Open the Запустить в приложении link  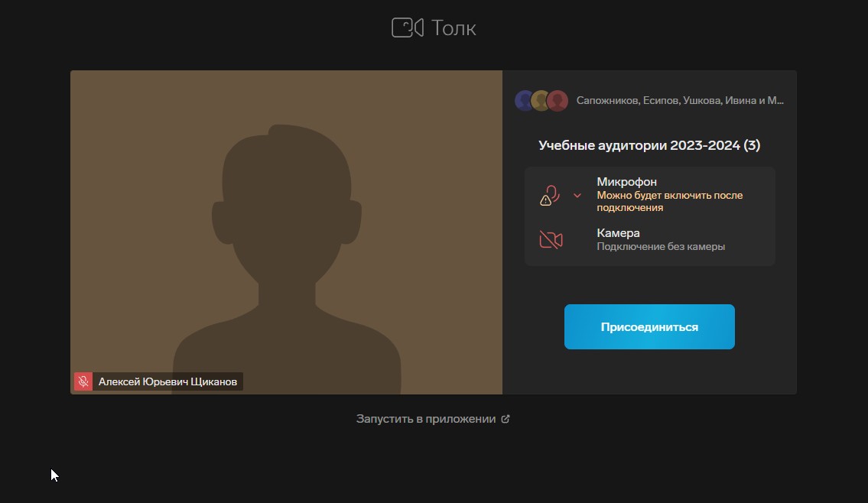(426, 419)
